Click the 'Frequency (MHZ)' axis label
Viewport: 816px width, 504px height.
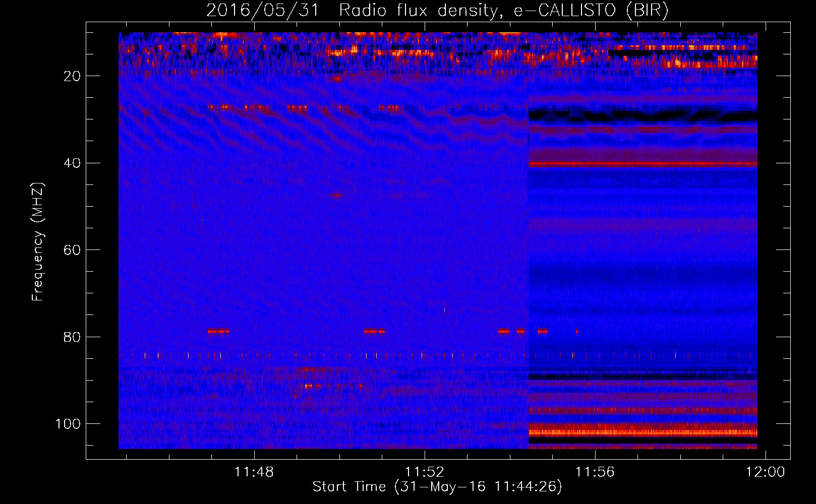click(38, 242)
